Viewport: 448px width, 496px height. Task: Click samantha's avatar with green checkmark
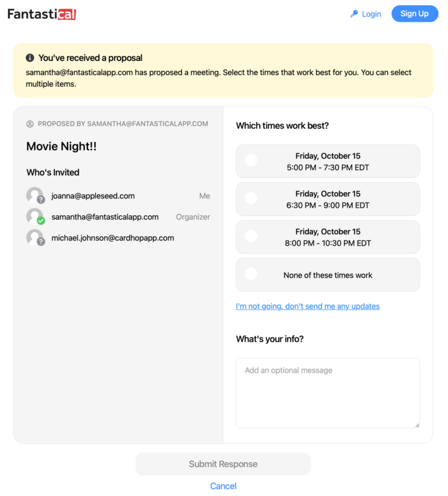pyautogui.click(x=35, y=216)
